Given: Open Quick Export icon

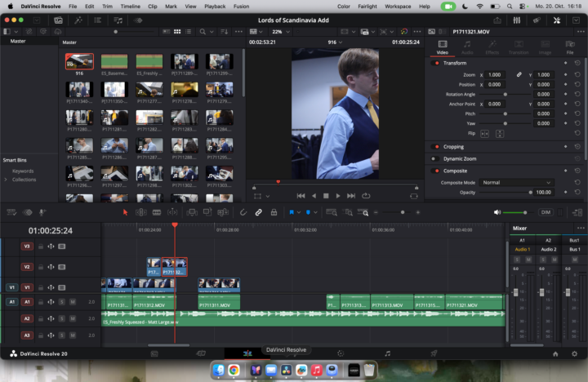Looking at the screenshot, I should coord(497,20).
